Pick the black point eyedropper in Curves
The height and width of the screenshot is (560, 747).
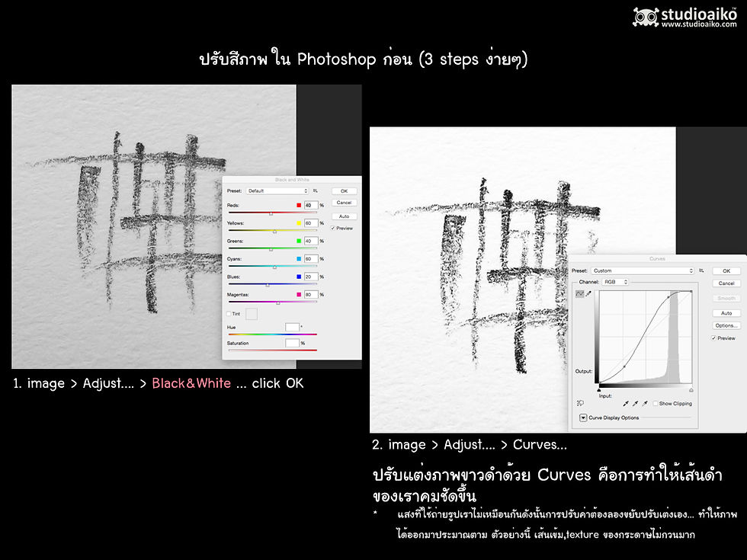tap(626, 403)
